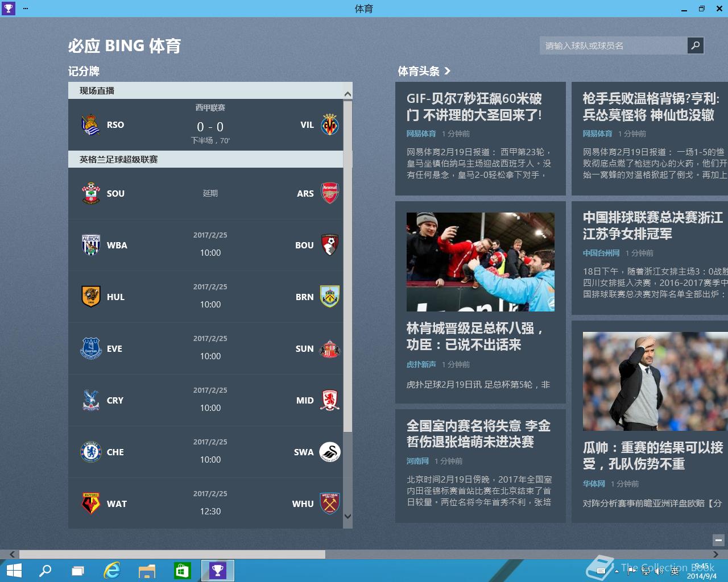Click horizontal scrollbar left arrow

tap(12, 554)
